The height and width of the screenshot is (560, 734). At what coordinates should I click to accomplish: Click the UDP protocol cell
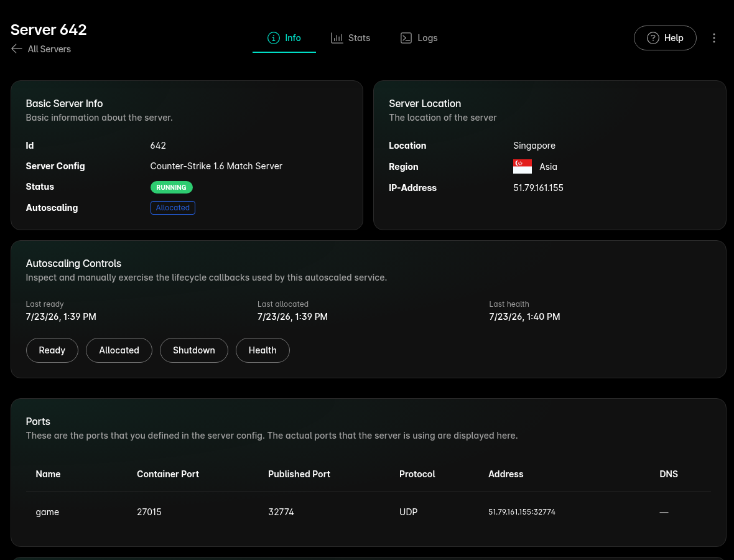(408, 512)
